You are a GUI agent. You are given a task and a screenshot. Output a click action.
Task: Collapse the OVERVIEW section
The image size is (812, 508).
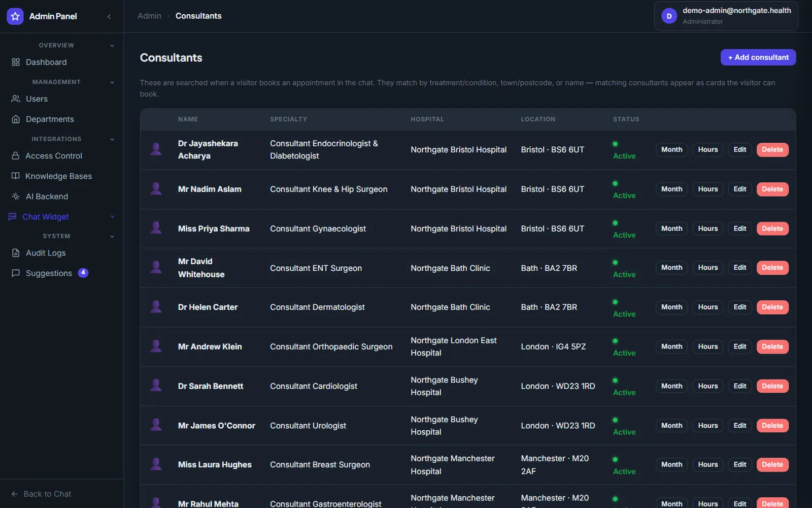pos(112,46)
